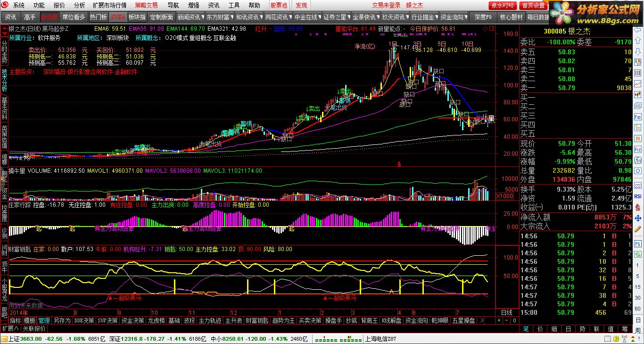The image size is (644, 344).
Task: Click the 深证12316.8 index in status bar
Action: coord(125,338)
